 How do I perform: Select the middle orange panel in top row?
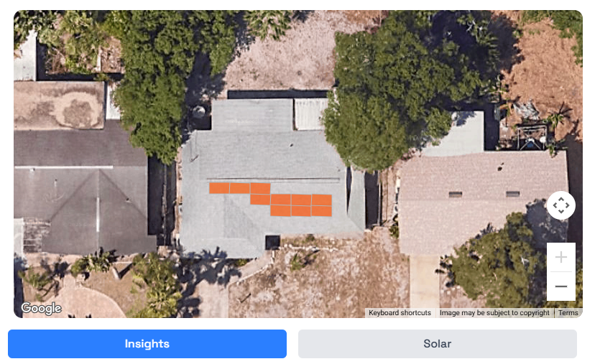pos(240,188)
